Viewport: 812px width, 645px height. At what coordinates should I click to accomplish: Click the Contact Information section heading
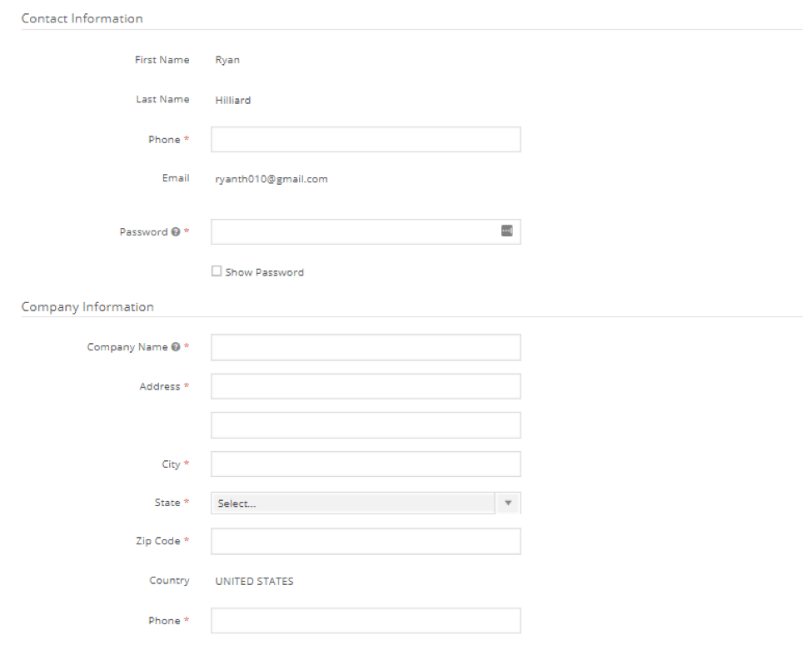coord(82,18)
